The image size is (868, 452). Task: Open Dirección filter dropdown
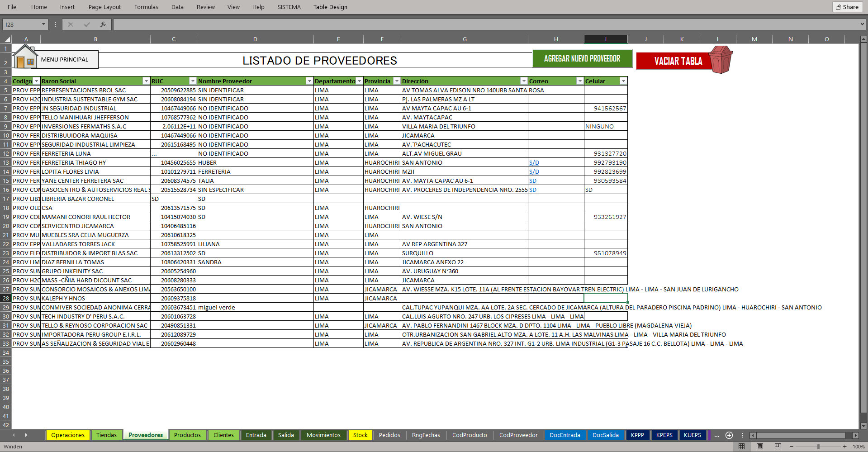coord(524,81)
